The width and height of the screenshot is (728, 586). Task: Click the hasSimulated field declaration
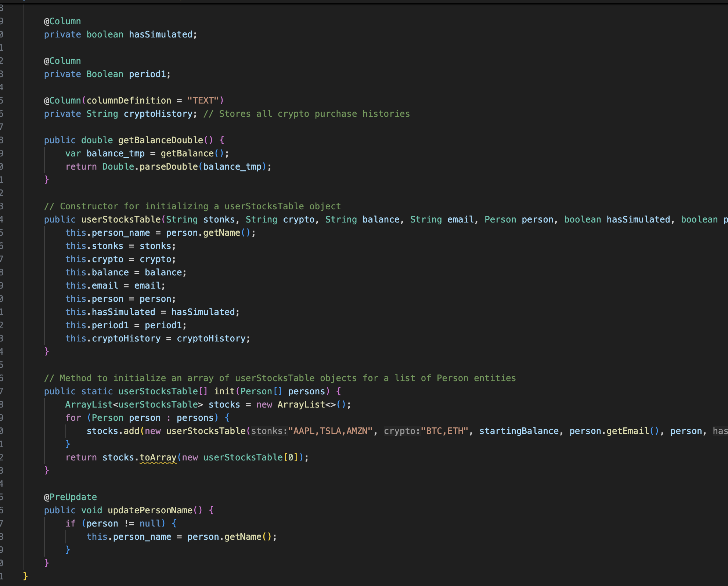tap(161, 35)
